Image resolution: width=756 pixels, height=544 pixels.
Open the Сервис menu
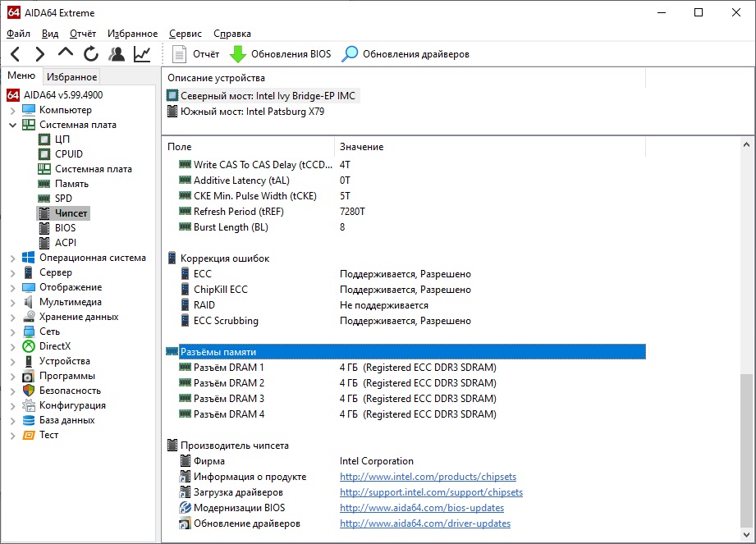[x=186, y=34]
